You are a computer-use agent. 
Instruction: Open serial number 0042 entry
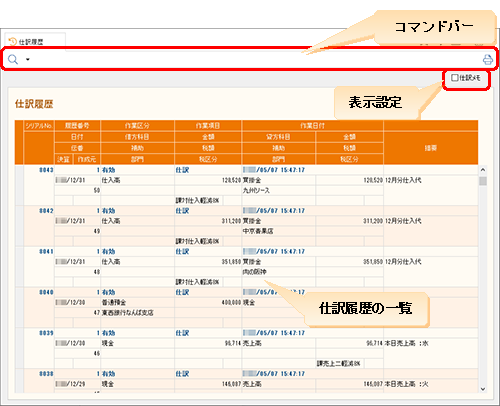[46, 211]
